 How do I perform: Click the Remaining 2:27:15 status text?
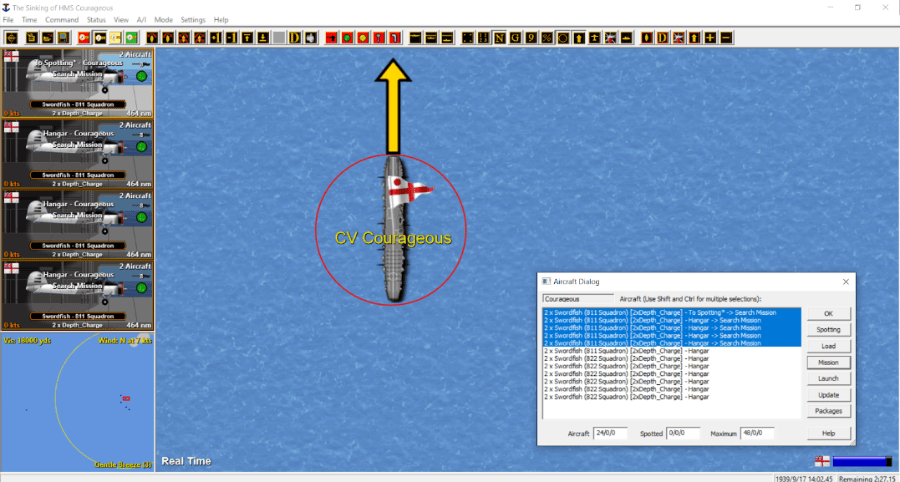coord(867,477)
